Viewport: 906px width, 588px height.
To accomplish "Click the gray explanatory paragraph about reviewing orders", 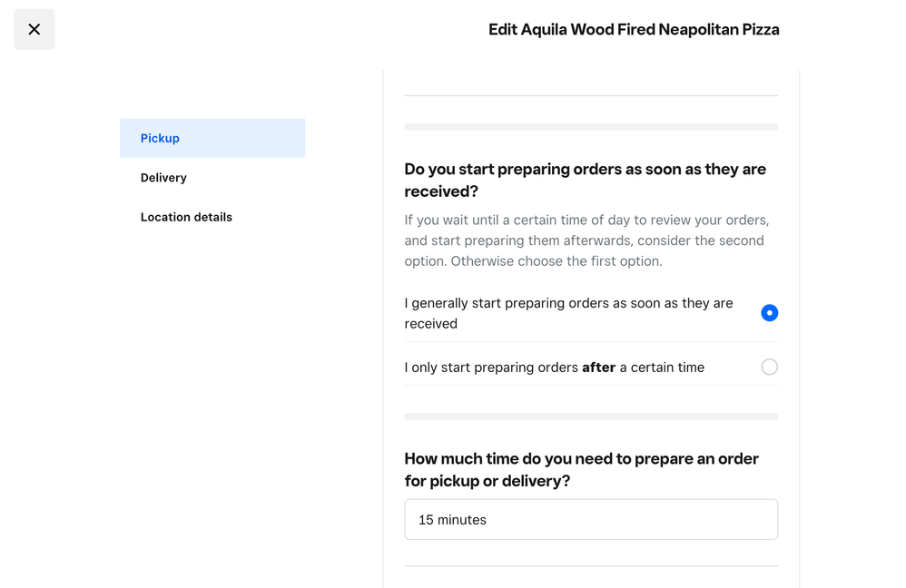I will click(586, 240).
